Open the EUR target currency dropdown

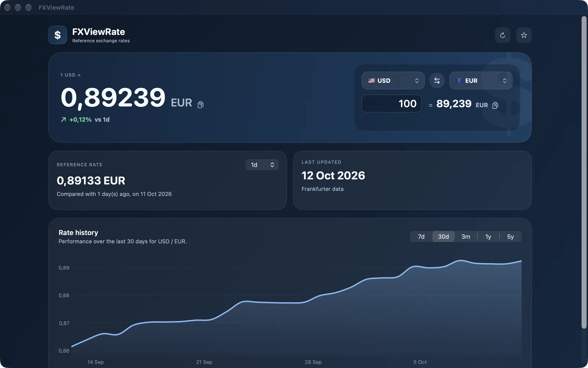[x=481, y=81]
